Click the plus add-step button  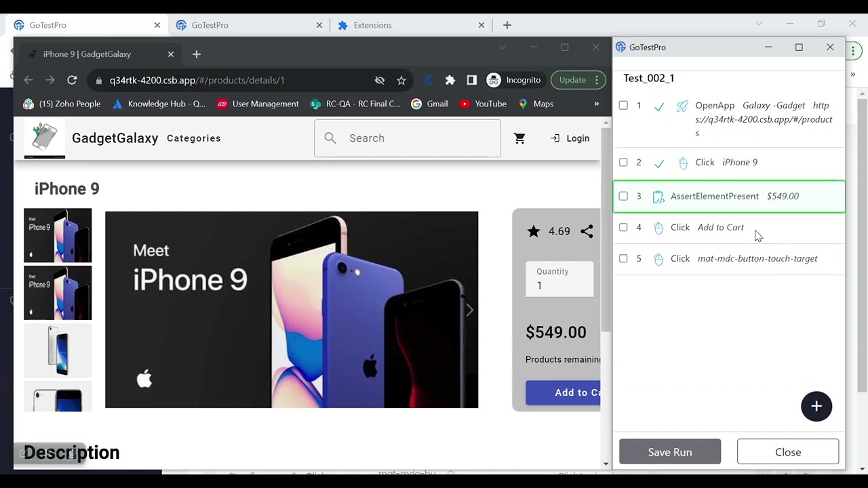[x=816, y=406]
